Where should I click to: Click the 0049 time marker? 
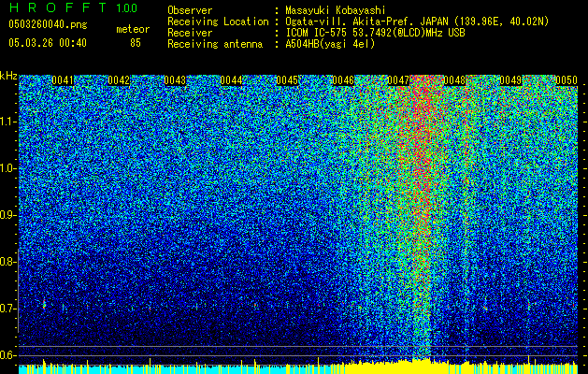tap(510, 80)
